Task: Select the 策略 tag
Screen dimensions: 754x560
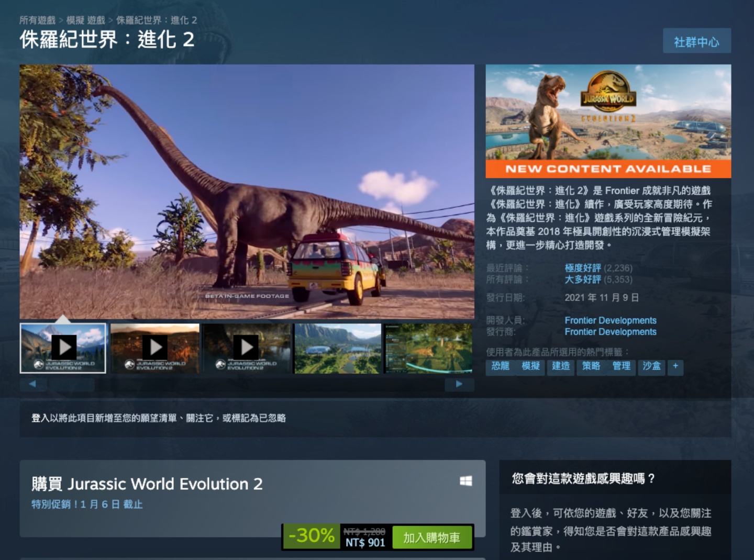Action: (591, 366)
